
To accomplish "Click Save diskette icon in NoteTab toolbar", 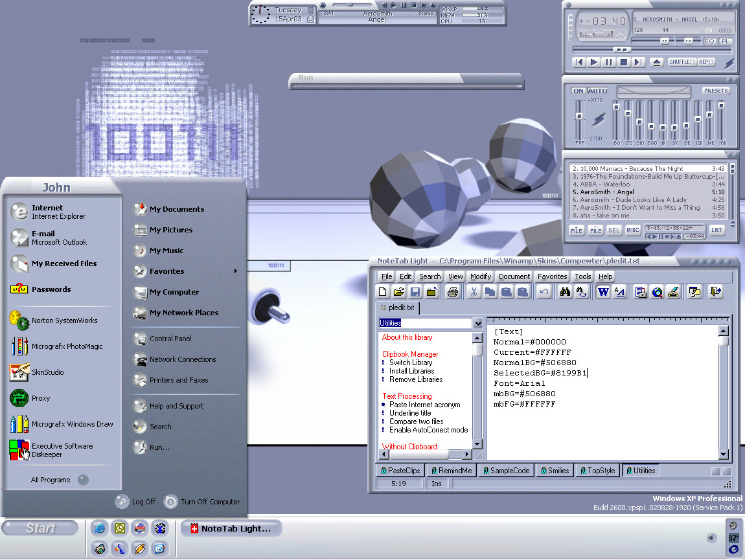I will pos(415,292).
